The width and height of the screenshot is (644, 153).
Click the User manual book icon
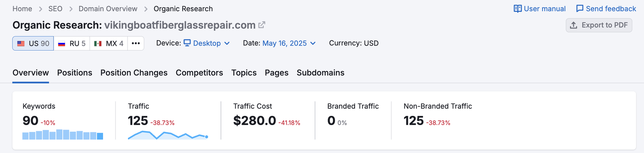click(x=518, y=8)
